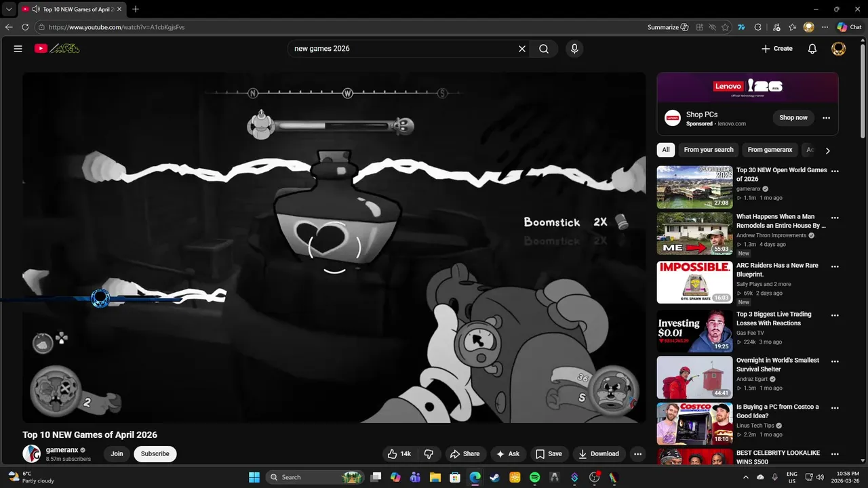Share the video
Viewport: 868px width, 488px height.
pyautogui.click(x=465, y=454)
